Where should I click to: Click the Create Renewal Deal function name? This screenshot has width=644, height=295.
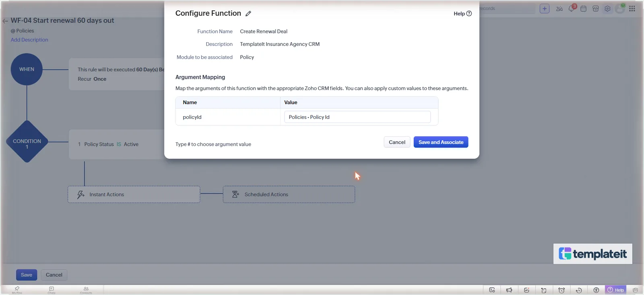tap(264, 31)
